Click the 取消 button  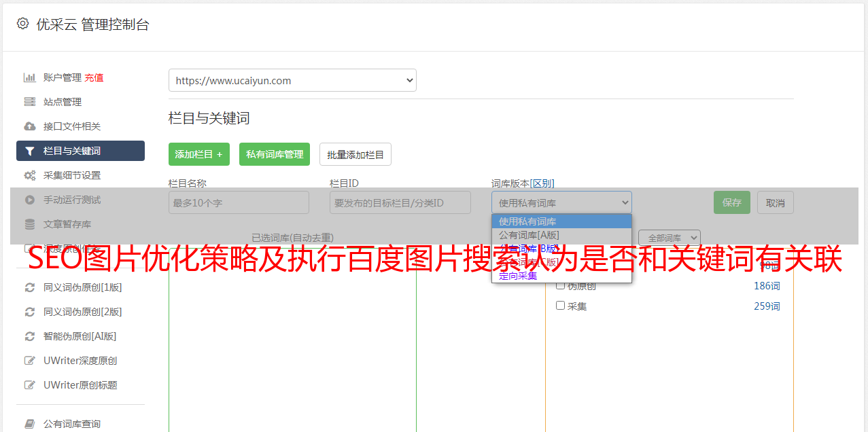776,202
